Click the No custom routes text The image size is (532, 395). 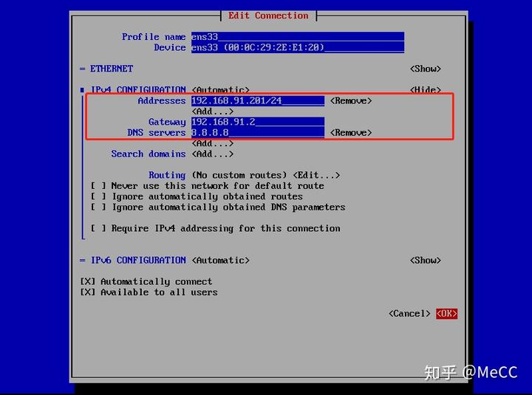click(239, 175)
